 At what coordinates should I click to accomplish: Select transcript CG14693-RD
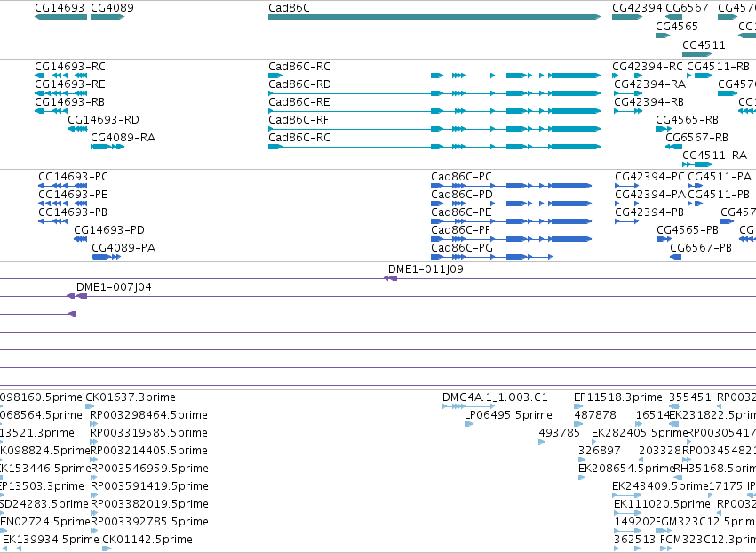[77, 129]
